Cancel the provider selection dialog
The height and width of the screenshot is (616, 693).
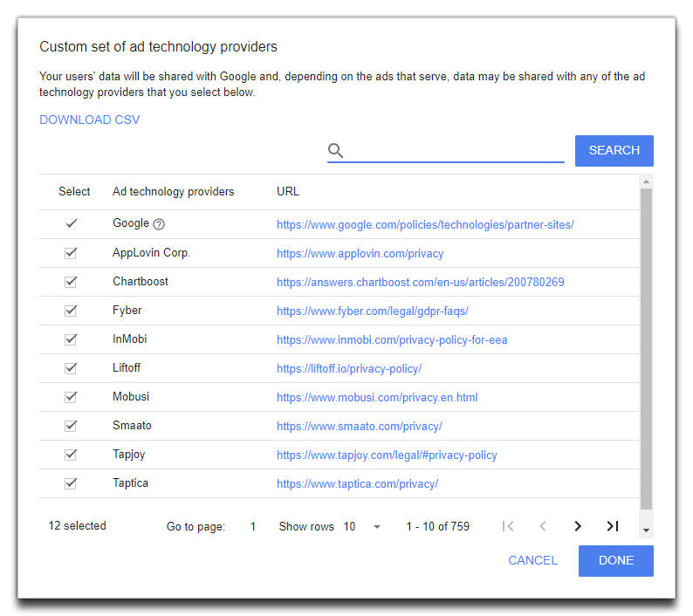(532, 561)
